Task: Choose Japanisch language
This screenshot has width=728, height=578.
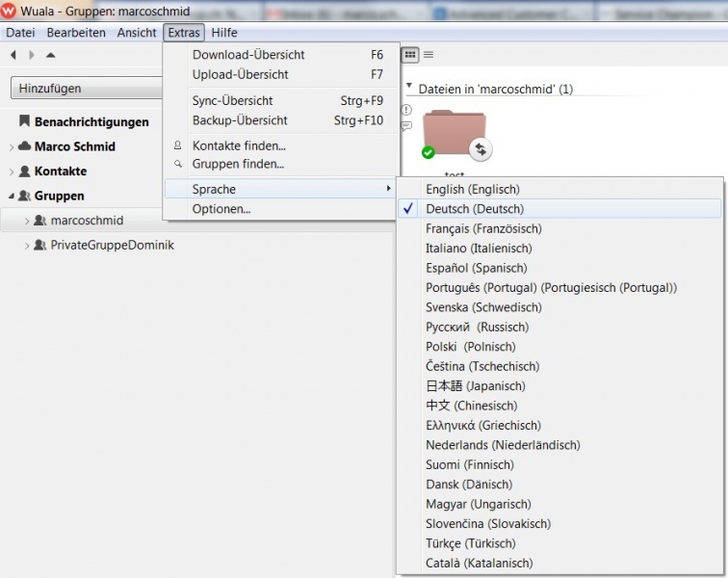Action: 559,386
